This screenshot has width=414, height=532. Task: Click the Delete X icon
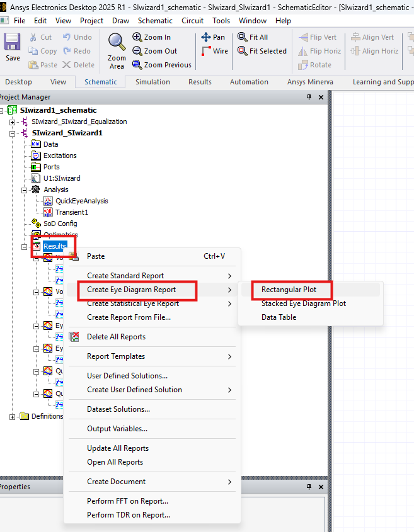click(x=67, y=65)
